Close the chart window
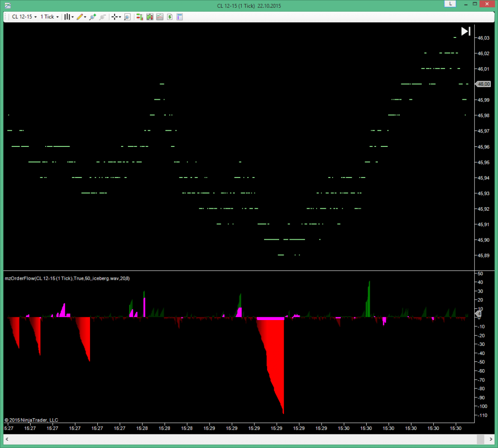The width and height of the screenshot is (498, 448). [487, 4]
